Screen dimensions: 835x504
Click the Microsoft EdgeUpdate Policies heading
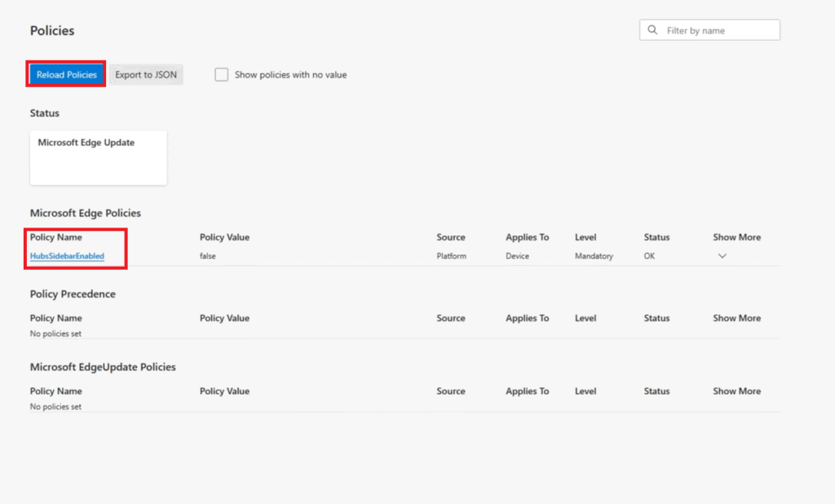[103, 366]
